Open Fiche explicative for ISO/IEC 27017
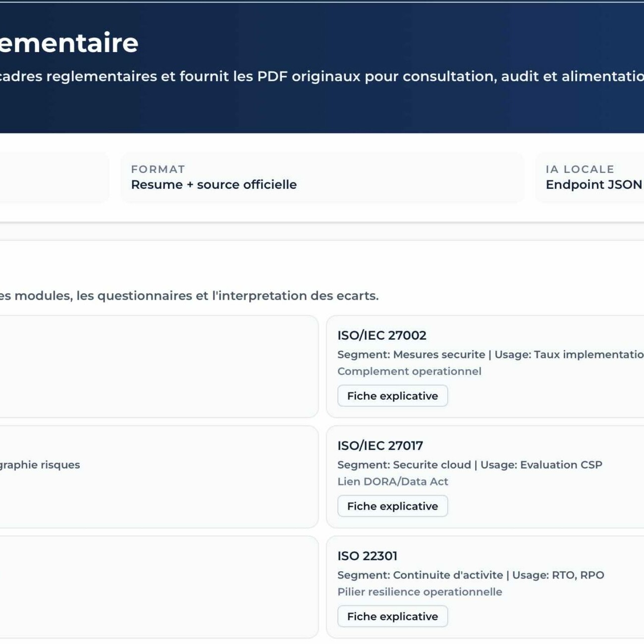644x644 pixels. tap(392, 506)
